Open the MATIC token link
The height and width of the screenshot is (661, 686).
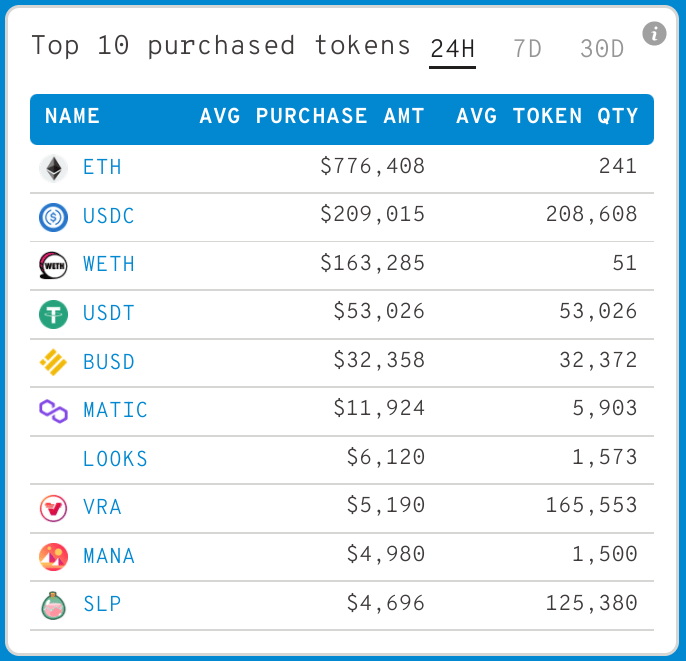(x=116, y=410)
